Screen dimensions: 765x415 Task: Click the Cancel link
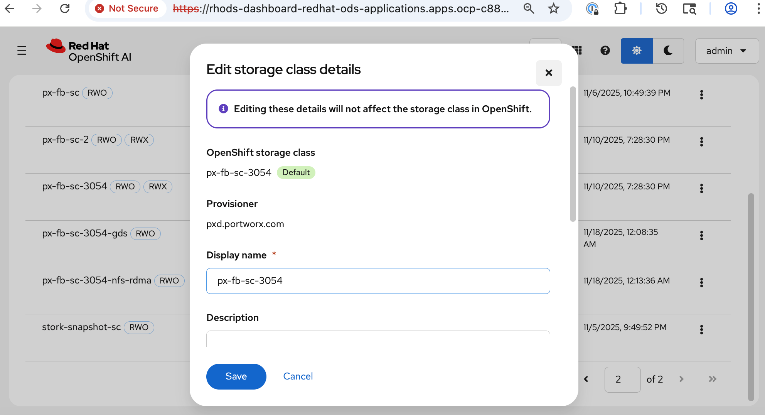pos(298,376)
